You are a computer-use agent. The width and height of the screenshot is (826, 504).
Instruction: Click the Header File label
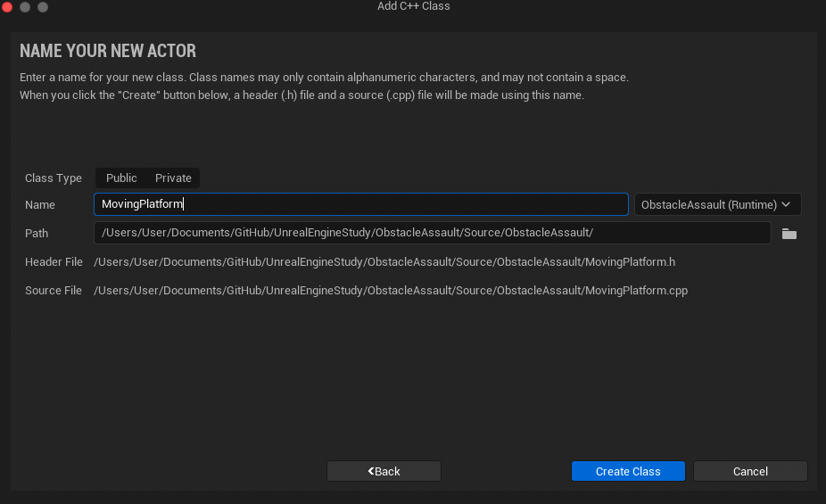54,262
